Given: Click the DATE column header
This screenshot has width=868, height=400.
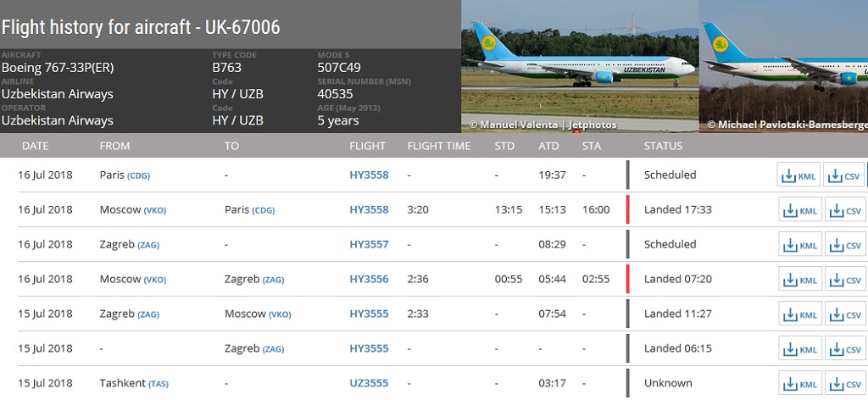Looking at the screenshot, I should coord(35,146).
